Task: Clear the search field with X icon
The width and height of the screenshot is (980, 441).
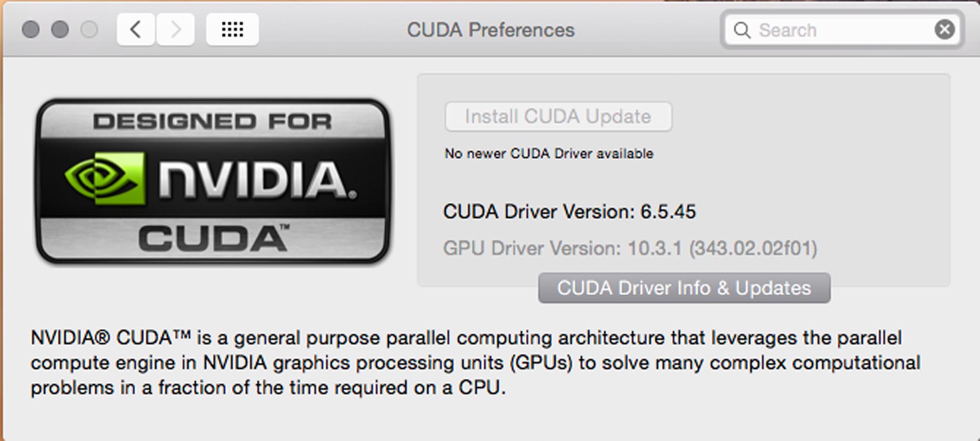Action: (944, 29)
